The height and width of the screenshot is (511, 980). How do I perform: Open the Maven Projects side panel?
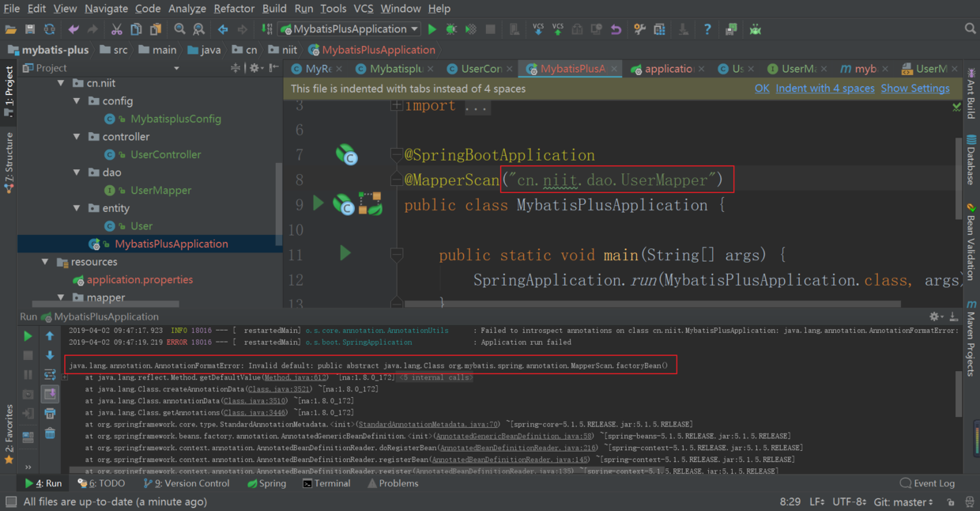(x=971, y=339)
